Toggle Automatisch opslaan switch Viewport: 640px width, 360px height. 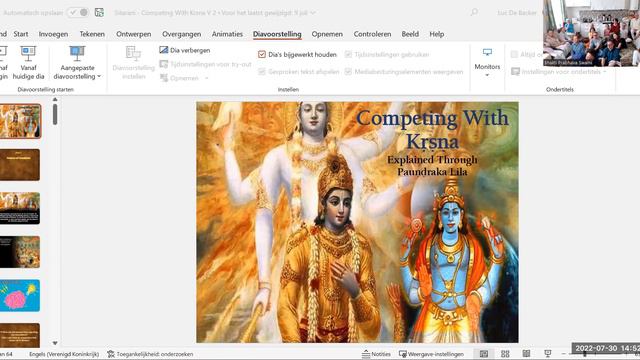78,13
